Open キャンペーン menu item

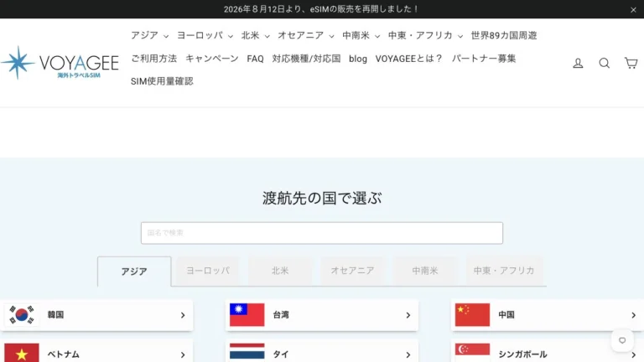click(212, 59)
